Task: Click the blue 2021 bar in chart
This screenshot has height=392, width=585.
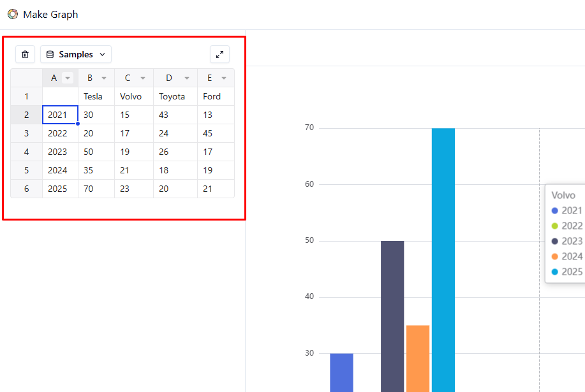Action: [x=341, y=373]
